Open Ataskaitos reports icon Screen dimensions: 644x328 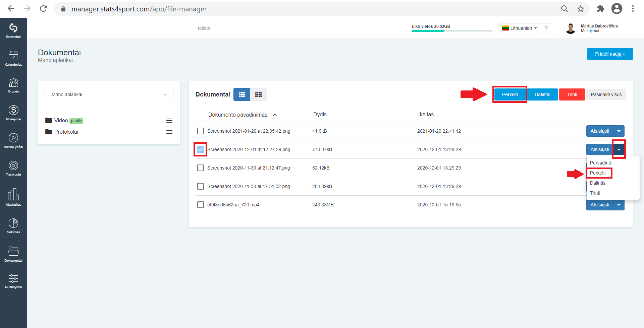(x=13, y=197)
